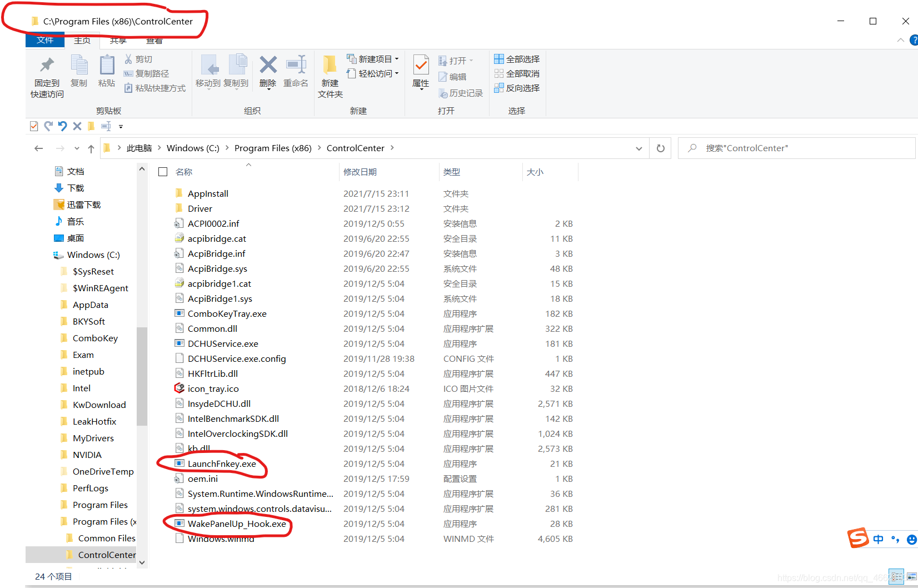This screenshot has height=588, width=918.
Task: Click the search ControlCenter input field
Action: [x=796, y=148]
